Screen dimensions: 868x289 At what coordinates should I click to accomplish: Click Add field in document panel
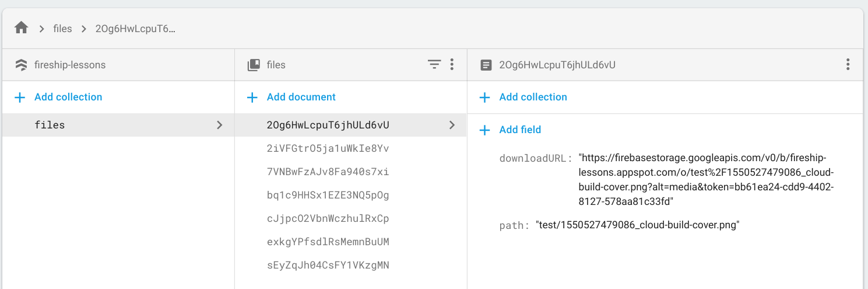(x=520, y=130)
